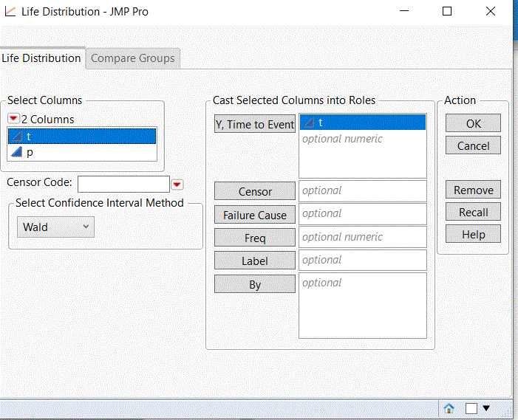518x420 pixels.
Task: Open the black dropdown arrow in status bar
Action: pos(486,408)
